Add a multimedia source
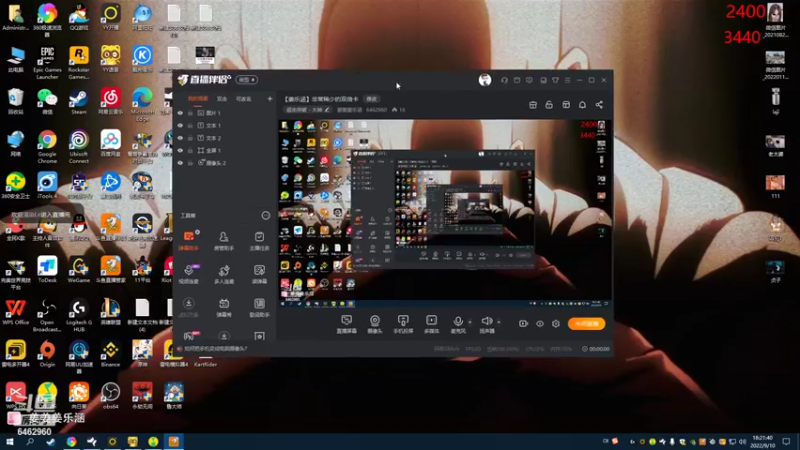Image resolution: width=800 pixels, height=450 pixels. click(431, 324)
